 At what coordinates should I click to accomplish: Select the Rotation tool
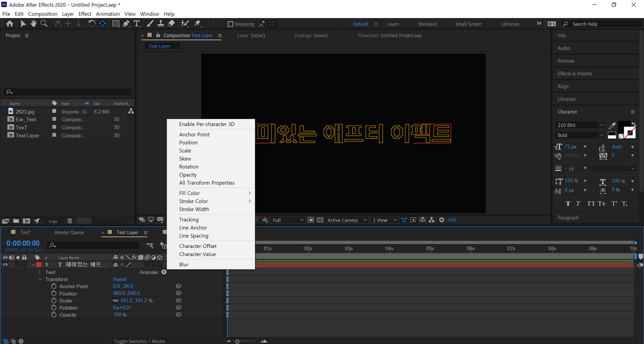coord(92,24)
